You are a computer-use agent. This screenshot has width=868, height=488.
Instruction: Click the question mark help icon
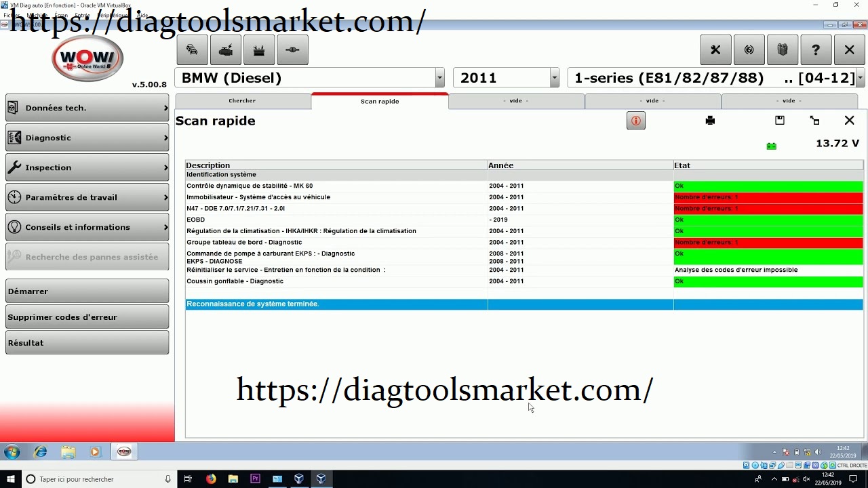coord(816,49)
